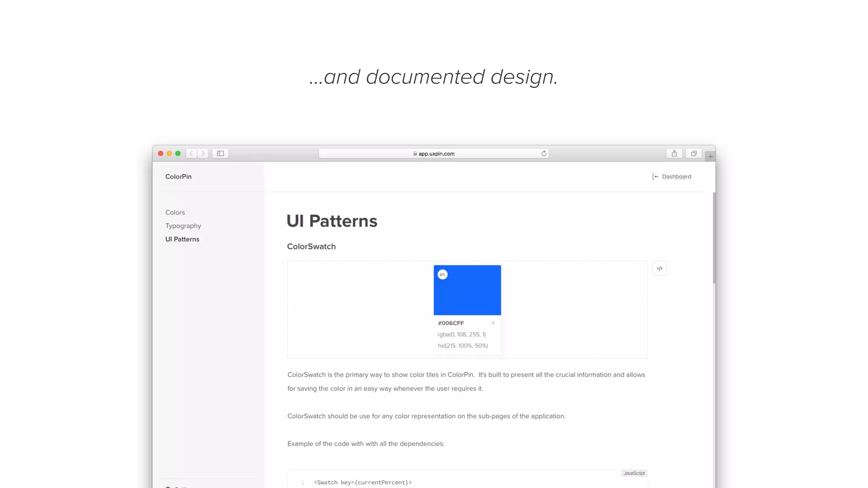Click the rgba(0, 108, 255, 1) value
This screenshot has width=868, height=488.
click(462, 334)
